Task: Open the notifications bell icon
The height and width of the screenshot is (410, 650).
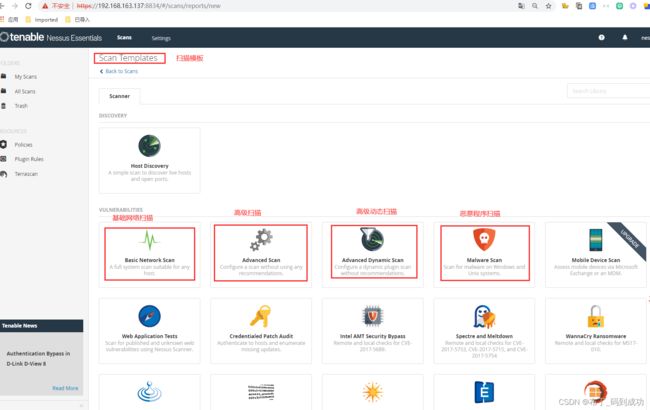Action: click(625, 37)
